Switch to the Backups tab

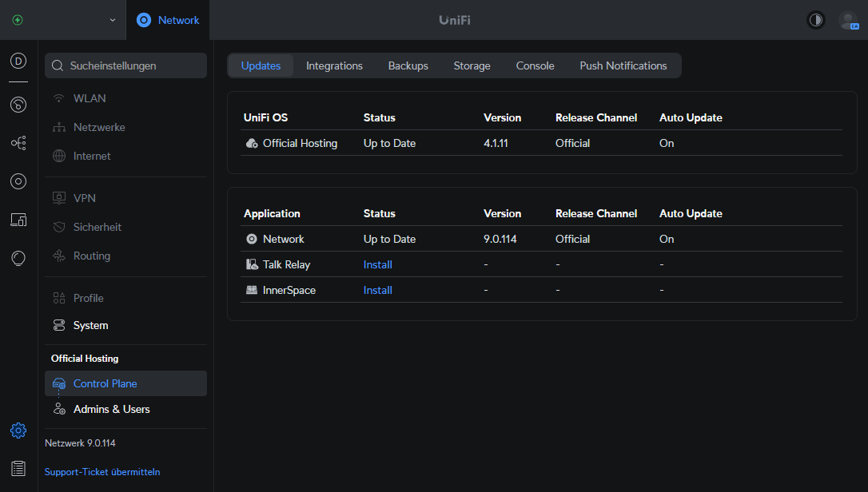[x=408, y=65]
